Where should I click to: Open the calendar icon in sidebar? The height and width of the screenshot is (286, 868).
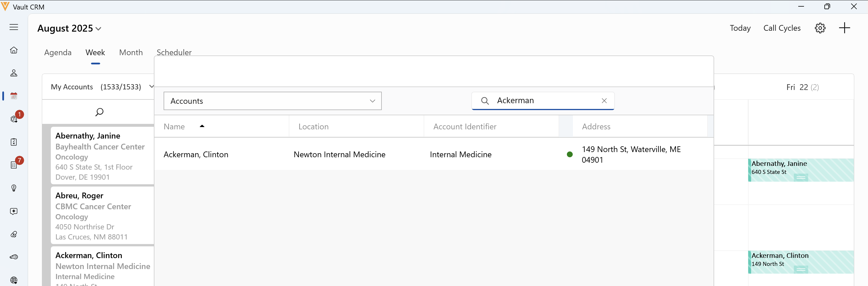pos(14,96)
